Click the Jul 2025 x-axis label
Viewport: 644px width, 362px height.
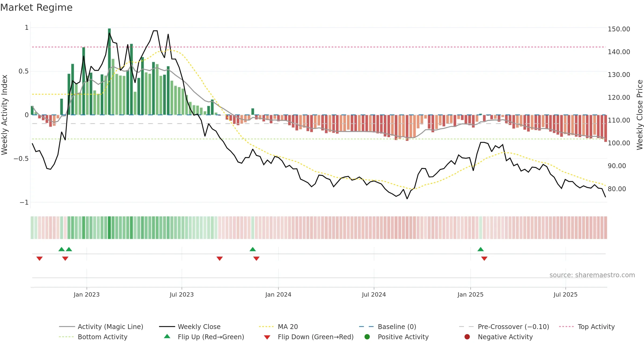point(565,294)
